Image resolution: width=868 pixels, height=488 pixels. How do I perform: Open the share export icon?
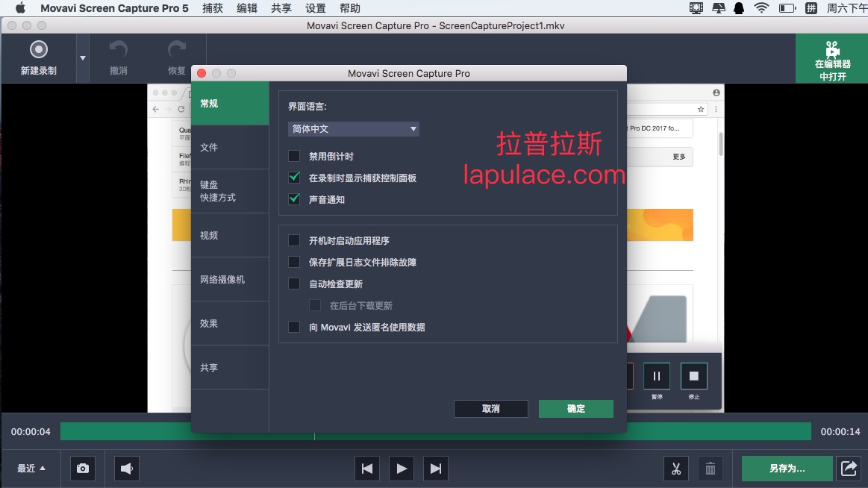849,468
